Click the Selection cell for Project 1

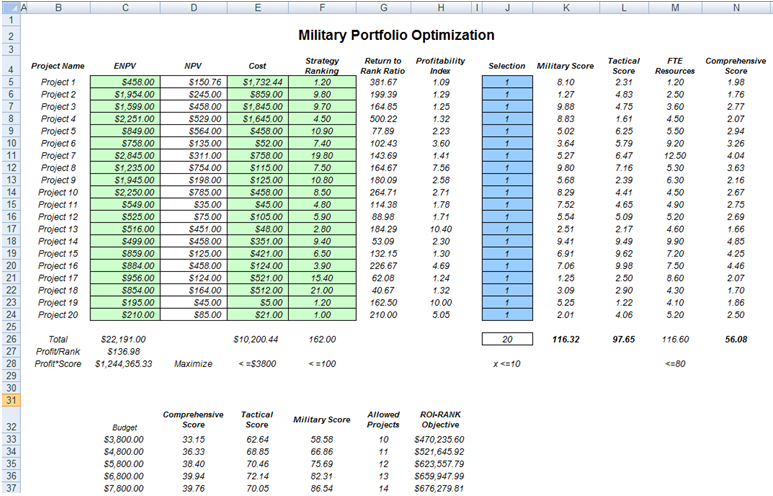tap(507, 82)
